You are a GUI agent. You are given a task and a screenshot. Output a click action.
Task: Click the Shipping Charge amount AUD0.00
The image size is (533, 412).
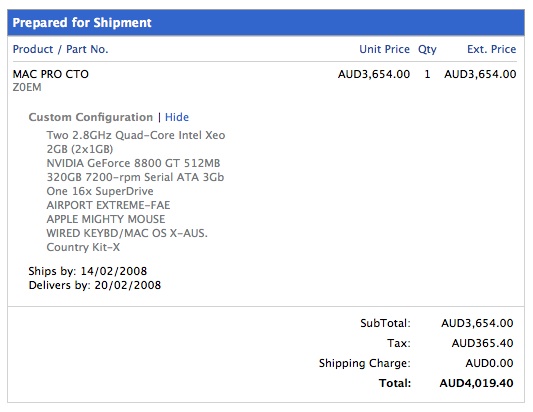point(489,363)
